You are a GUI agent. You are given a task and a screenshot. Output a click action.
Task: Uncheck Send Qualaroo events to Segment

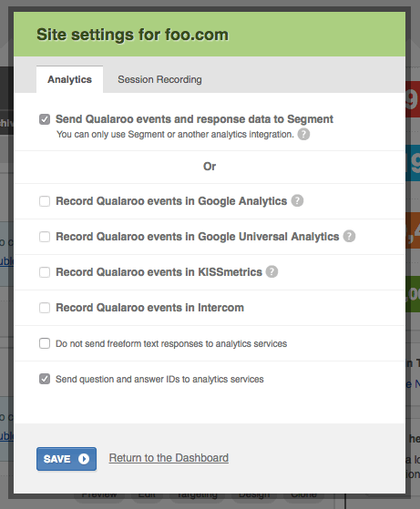[45, 119]
